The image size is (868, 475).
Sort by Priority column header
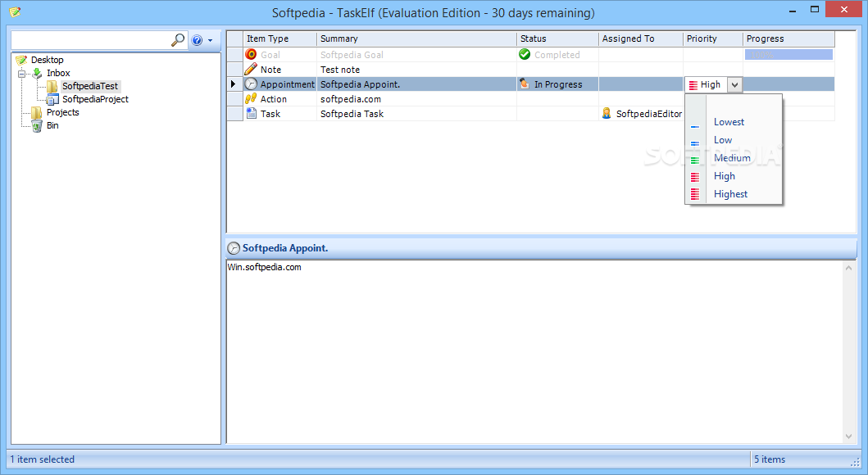pos(713,38)
